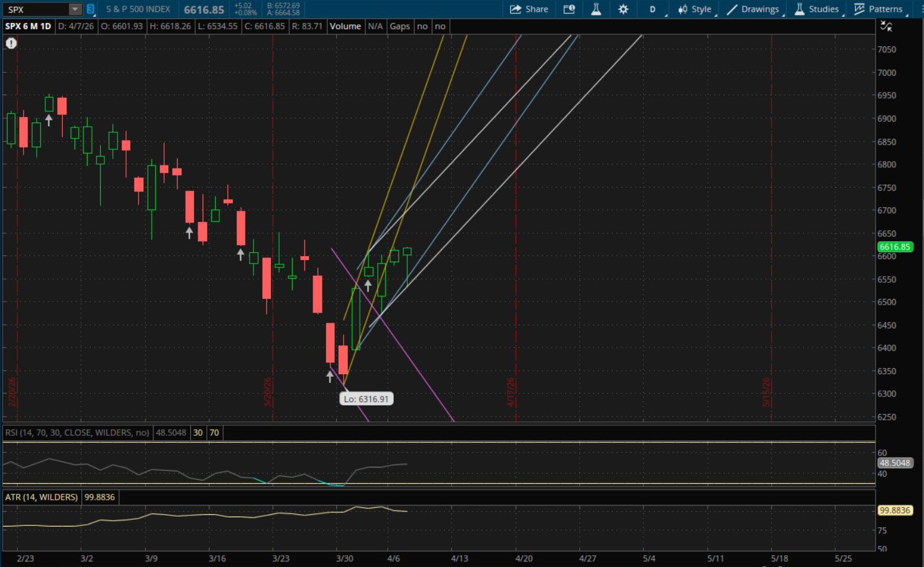Click the Share arrow icon
924x567 pixels.
(x=515, y=9)
